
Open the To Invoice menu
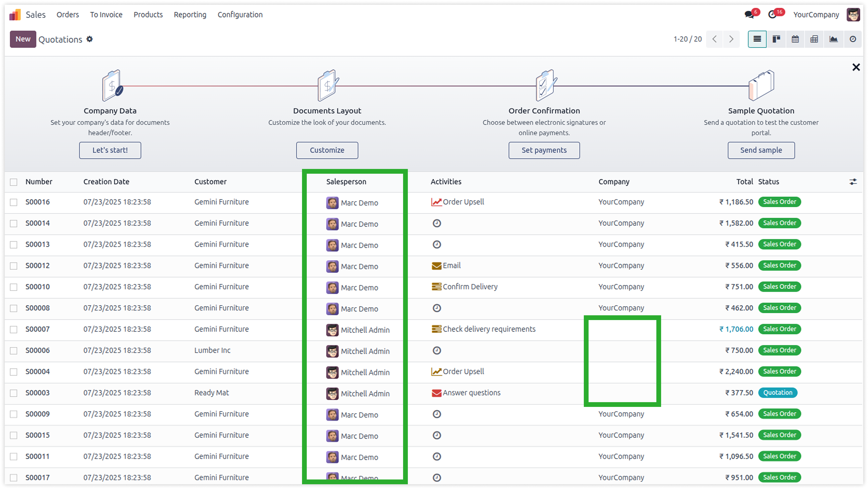(x=106, y=15)
